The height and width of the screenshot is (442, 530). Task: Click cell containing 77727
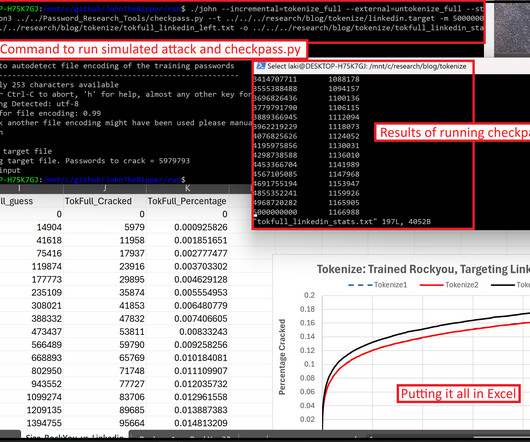[x=105, y=384]
